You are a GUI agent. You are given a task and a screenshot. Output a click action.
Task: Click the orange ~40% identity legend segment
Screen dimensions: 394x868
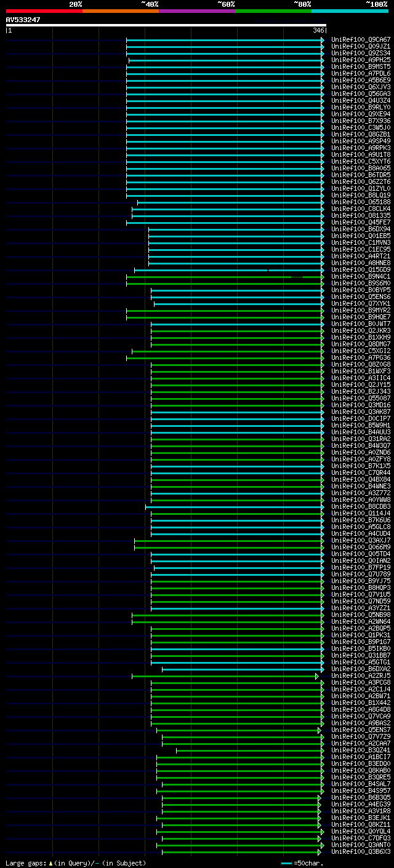coord(121,10)
